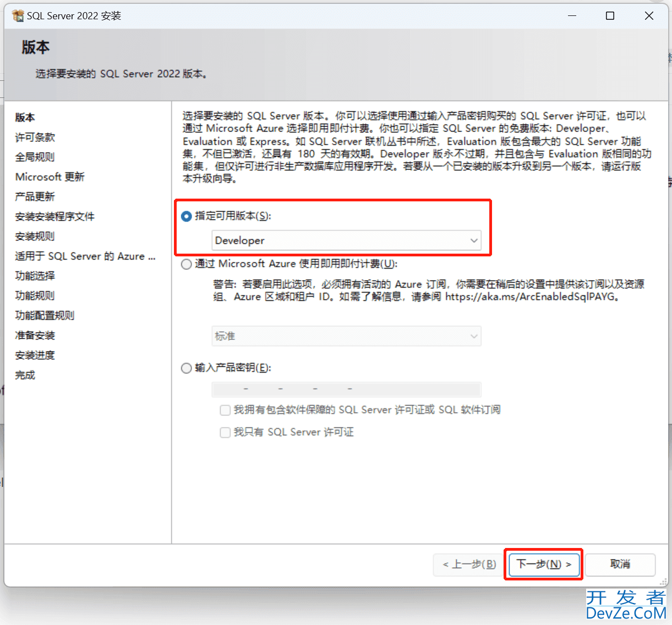Select '版本' step in the sidebar
Screen dimensions: 672x625
(25, 117)
